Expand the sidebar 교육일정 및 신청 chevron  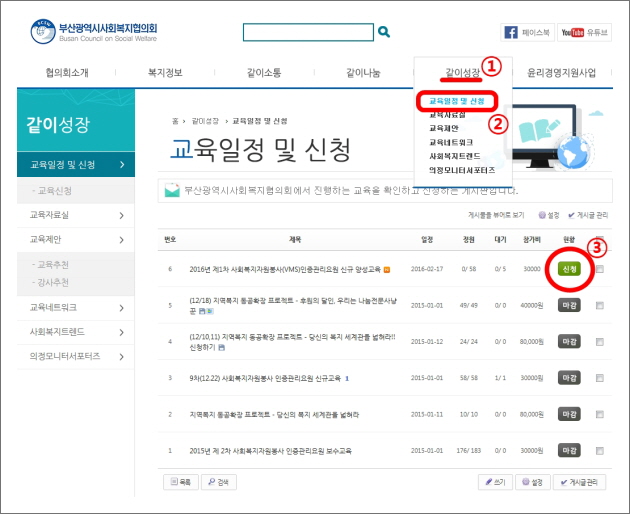pyautogui.click(x=122, y=164)
